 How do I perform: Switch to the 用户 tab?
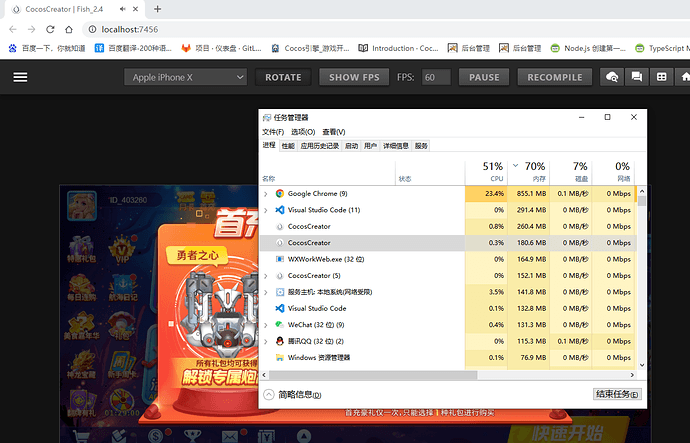tap(371, 146)
